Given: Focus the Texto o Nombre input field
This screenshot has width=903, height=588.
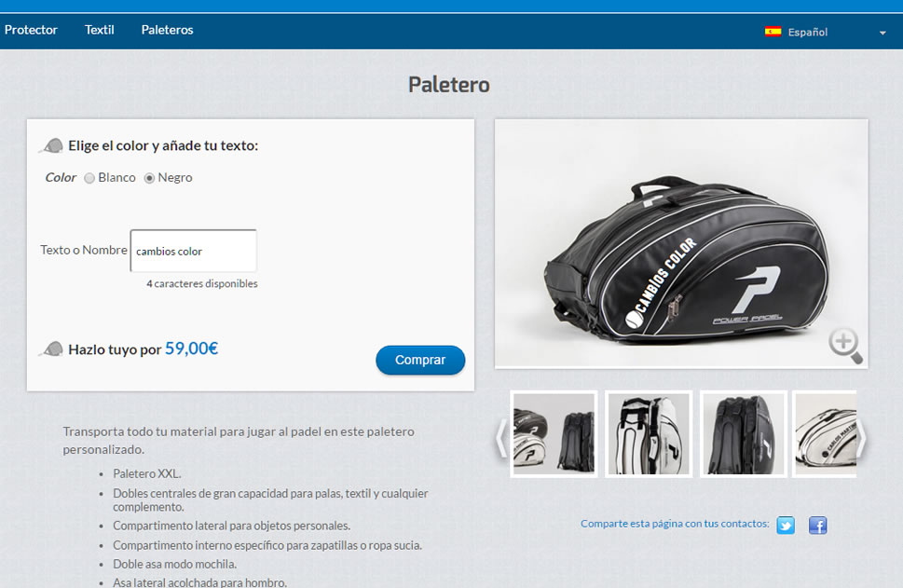Looking at the screenshot, I should 194,251.
